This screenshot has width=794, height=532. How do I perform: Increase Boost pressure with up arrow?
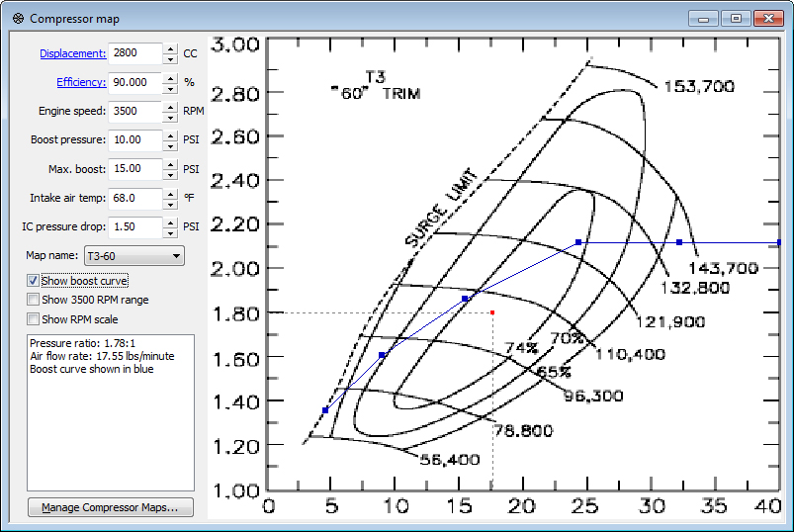click(171, 135)
